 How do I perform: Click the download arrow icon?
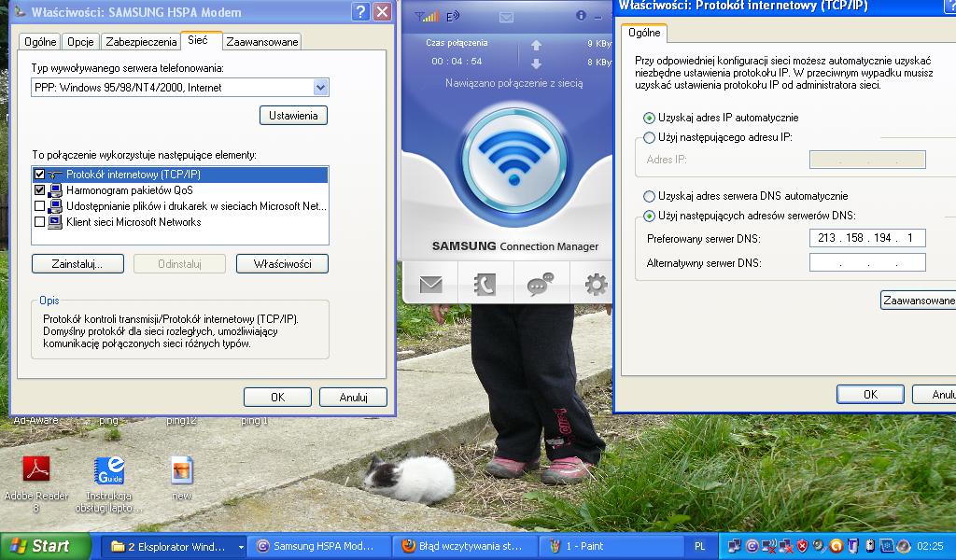536,63
